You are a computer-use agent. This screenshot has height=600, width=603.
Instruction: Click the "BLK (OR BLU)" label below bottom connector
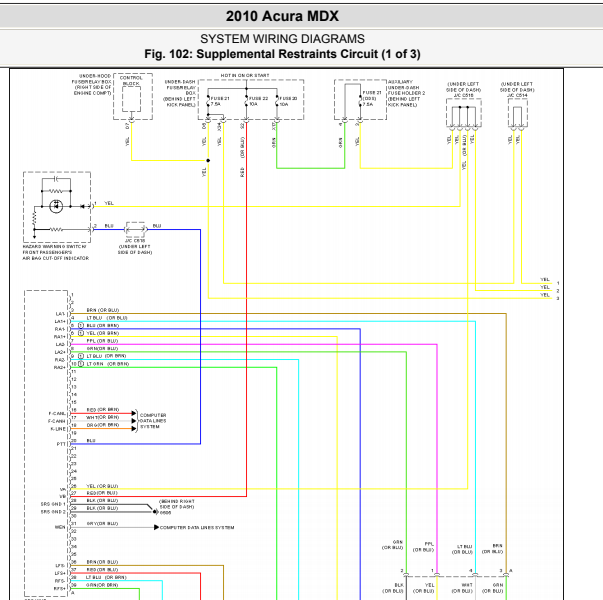click(393, 588)
